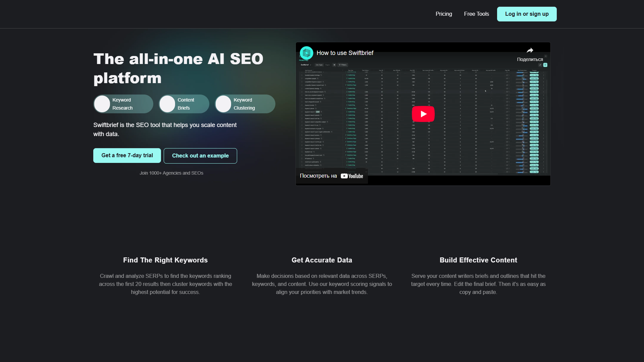
Task: Click the heading The all-in-one AI SEO platform
Action: pyautogui.click(x=178, y=68)
